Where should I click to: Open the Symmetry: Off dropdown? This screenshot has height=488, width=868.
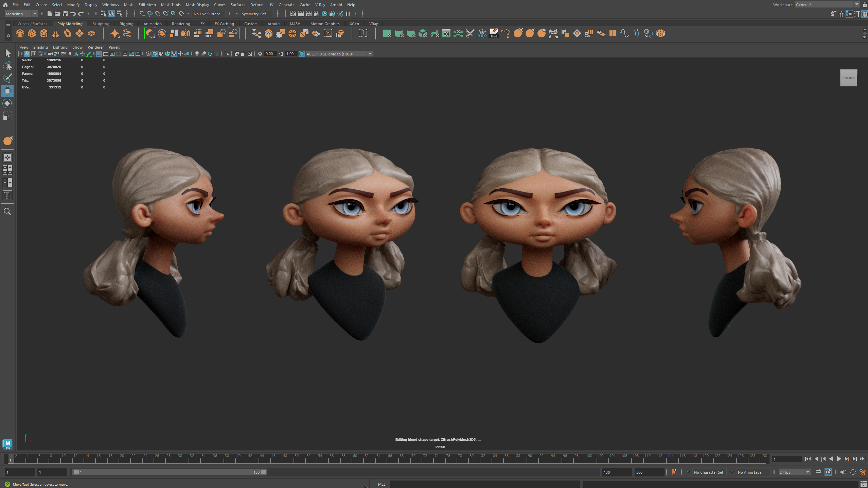257,14
